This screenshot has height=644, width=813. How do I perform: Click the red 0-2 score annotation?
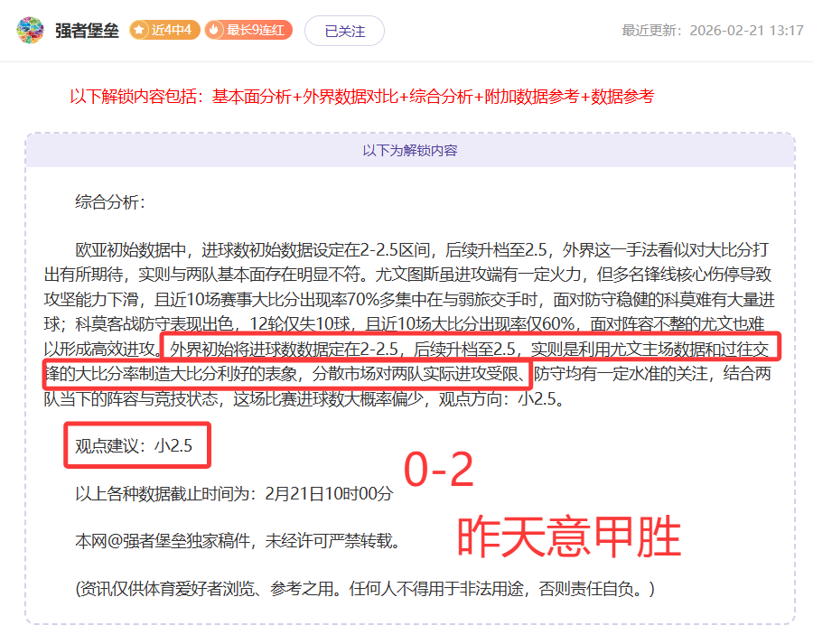(x=438, y=470)
